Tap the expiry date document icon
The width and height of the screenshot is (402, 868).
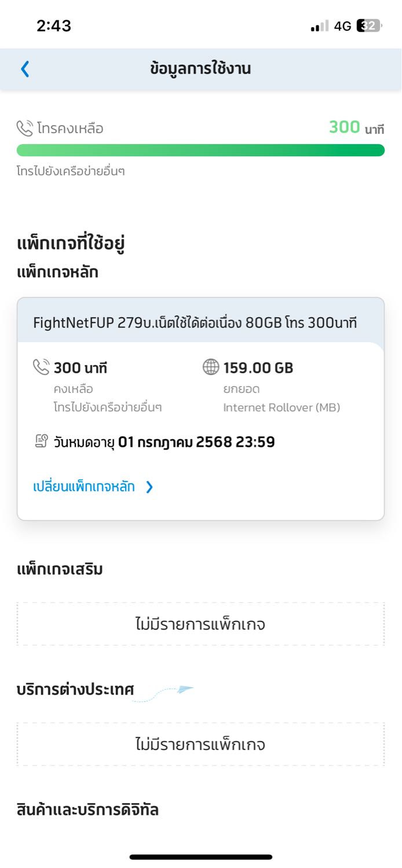point(41,442)
